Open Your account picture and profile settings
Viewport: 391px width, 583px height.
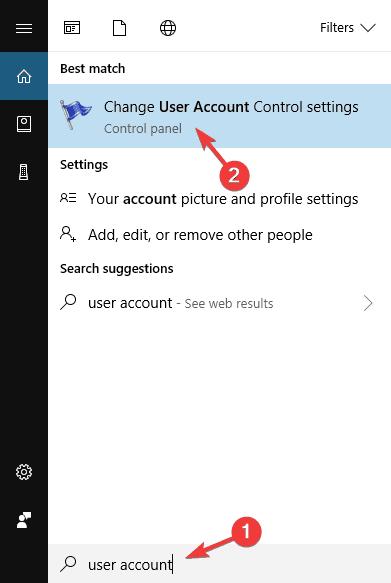[219, 199]
